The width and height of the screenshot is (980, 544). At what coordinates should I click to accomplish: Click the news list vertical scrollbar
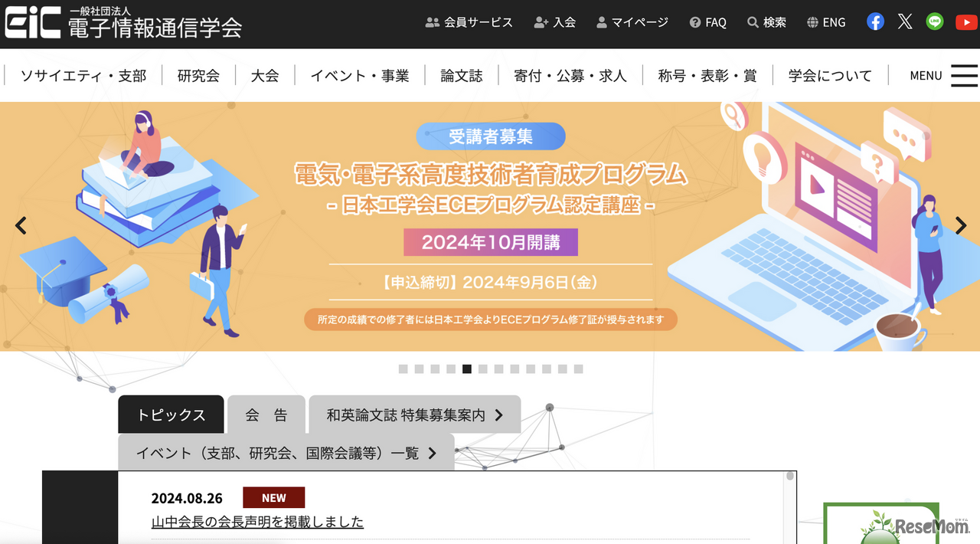pos(790,507)
